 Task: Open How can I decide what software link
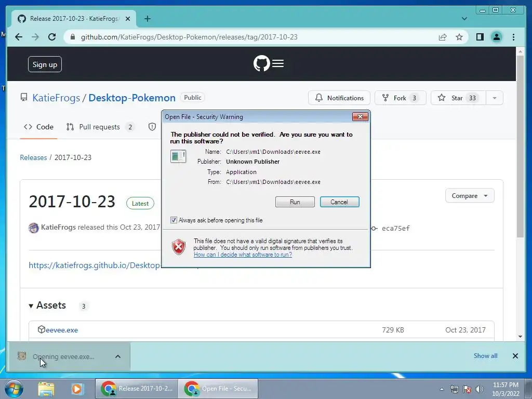pyautogui.click(x=243, y=255)
